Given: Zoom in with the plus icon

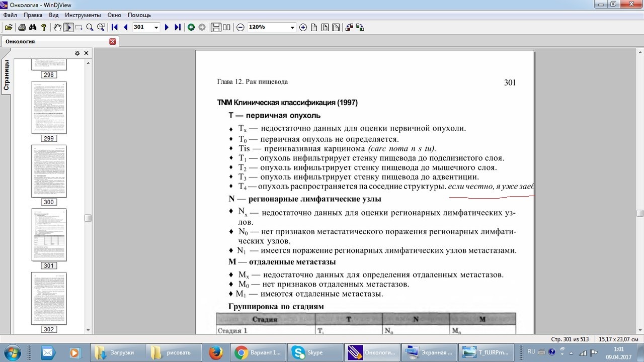Looking at the screenshot, I should [303, 27].
